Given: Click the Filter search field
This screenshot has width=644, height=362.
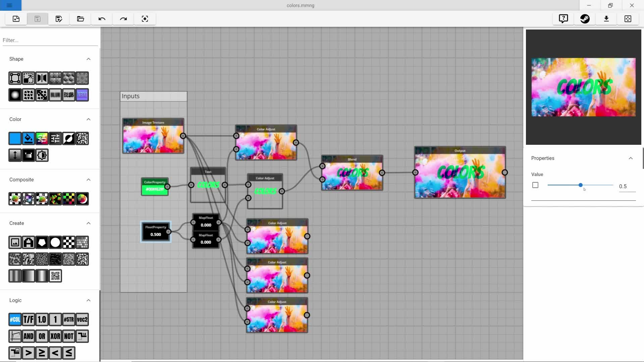Looking at the screenshot, I should 50,40.
